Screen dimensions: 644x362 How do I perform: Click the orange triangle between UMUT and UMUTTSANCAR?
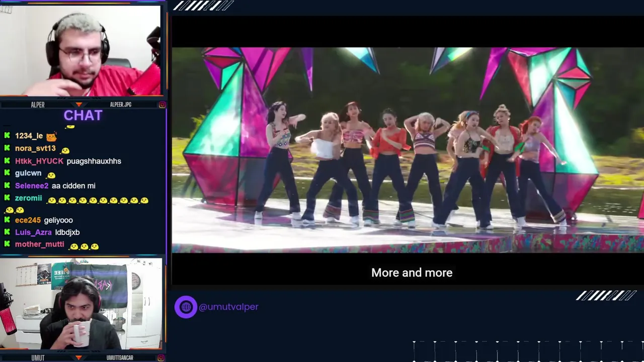point(78,357)
